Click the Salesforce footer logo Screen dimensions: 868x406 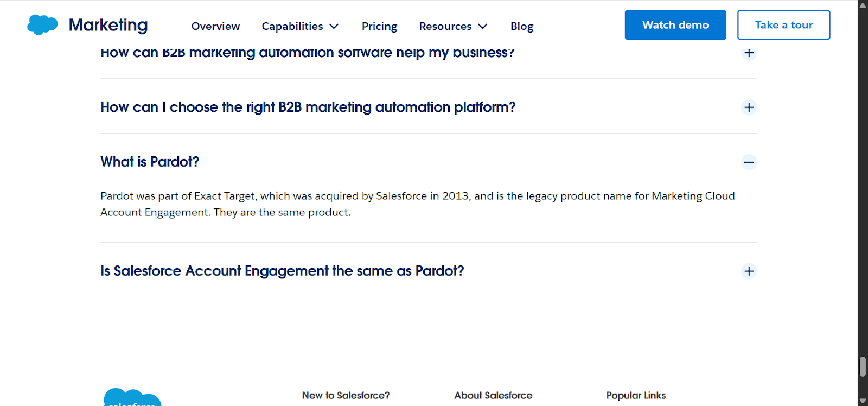click(x=132, y=398)
